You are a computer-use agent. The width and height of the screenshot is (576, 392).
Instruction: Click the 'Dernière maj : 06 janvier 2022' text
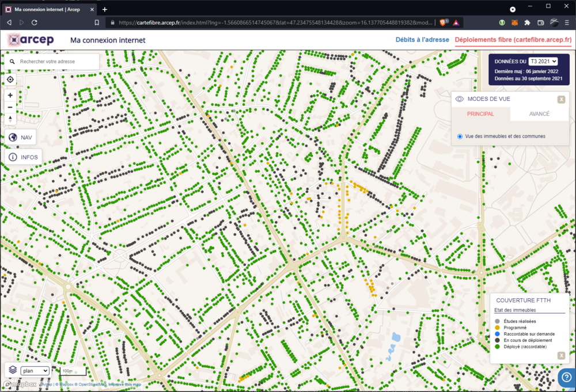pos(526,71)
